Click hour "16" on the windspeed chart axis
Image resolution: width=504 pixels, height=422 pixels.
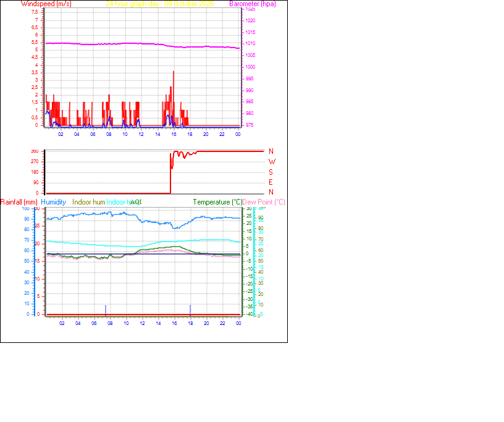coord(174,134)
